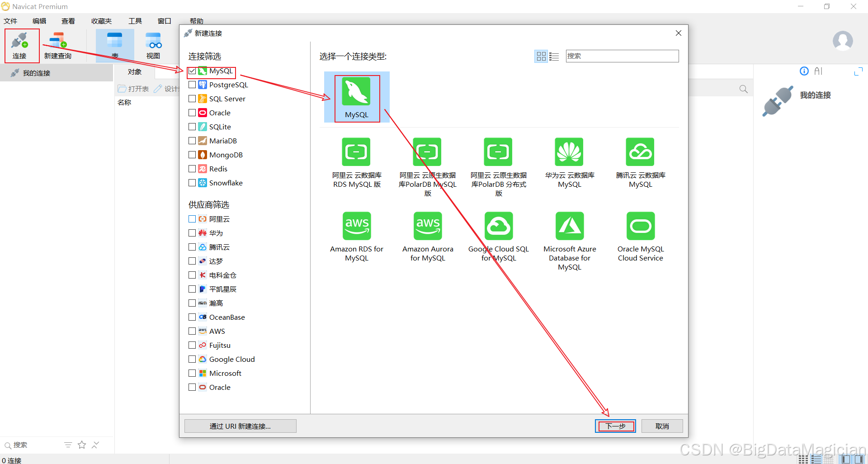Select Microsoft Azure Database for MySQL tile

[x=570, y=241]
